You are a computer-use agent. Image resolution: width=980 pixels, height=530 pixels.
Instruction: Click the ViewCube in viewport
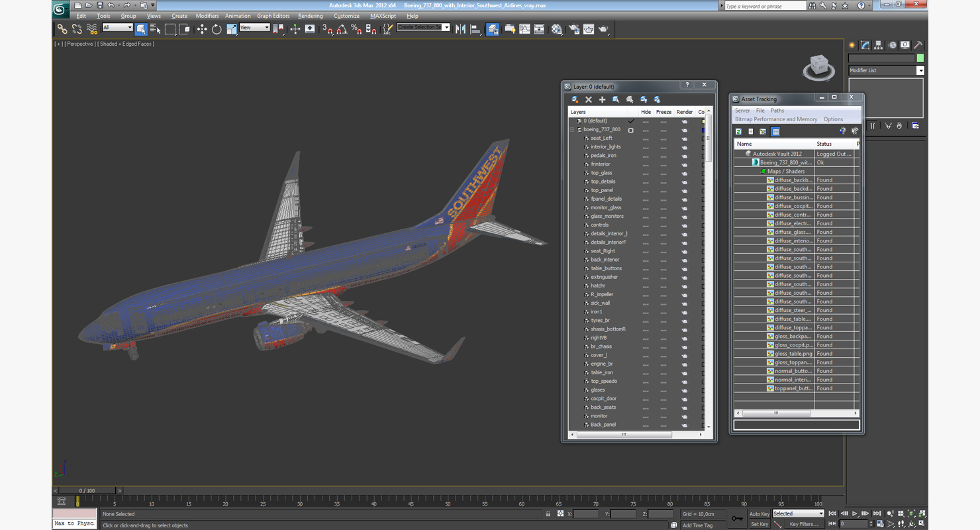point(819,66)
